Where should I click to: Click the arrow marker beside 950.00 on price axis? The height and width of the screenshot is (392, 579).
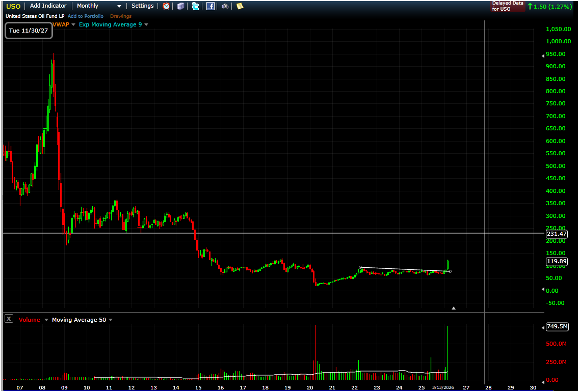pyautogui.click(x=543, y=55)
